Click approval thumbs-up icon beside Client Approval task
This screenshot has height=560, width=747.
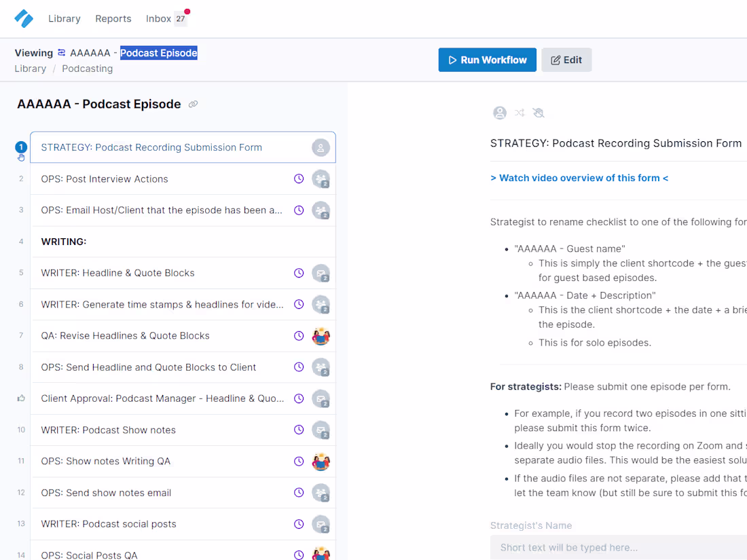(x=21, y=398)
